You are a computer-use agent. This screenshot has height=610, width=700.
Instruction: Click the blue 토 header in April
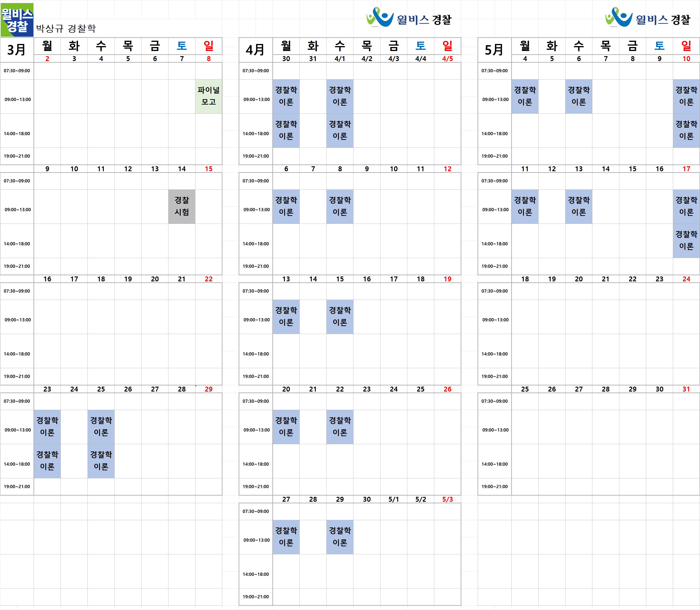pyautogui.click(x=420, y=46)
